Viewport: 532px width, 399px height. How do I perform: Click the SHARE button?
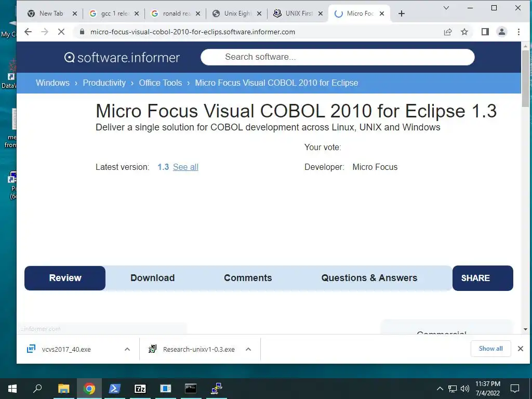point(483,278)
